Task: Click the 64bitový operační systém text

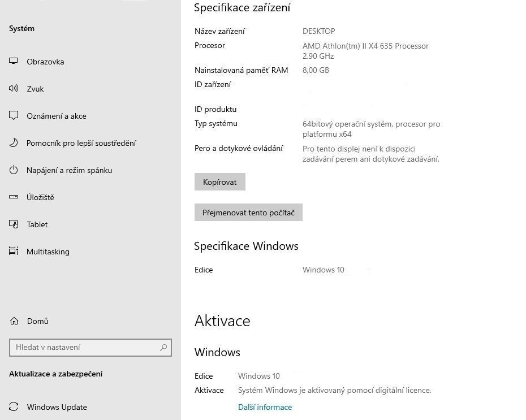Action: [x=371, y=129]
